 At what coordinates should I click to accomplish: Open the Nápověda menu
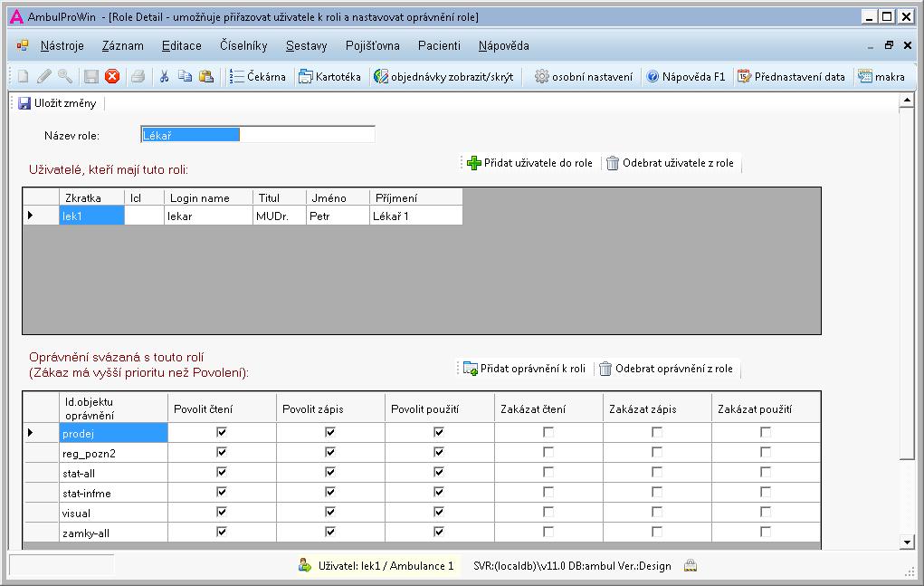(503, 45)
